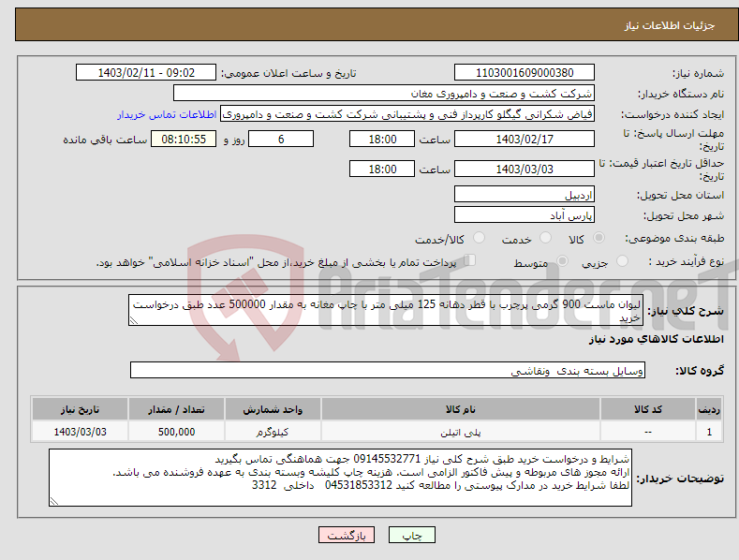The image size is (739, 560).
Task: Select the کالا/خدمت radio button
Action: click(479, 238)
